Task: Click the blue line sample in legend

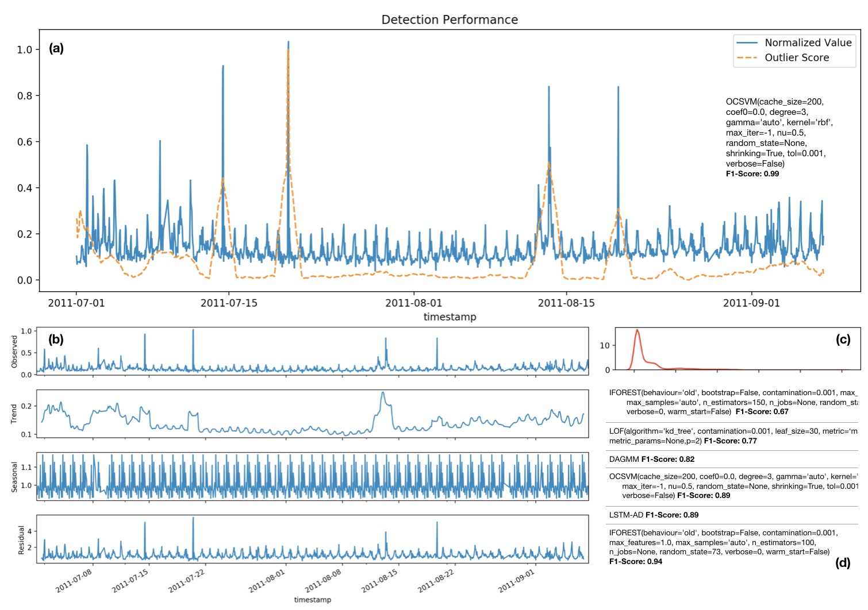Action: click(x=747, y=43)
